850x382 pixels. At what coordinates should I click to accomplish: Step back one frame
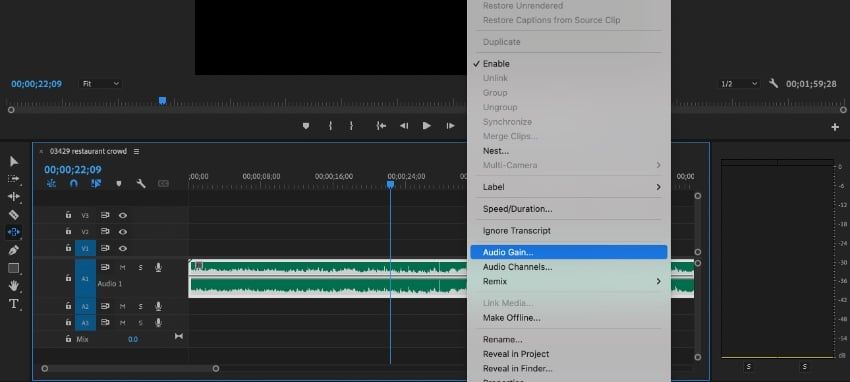[x=404, y=126]
